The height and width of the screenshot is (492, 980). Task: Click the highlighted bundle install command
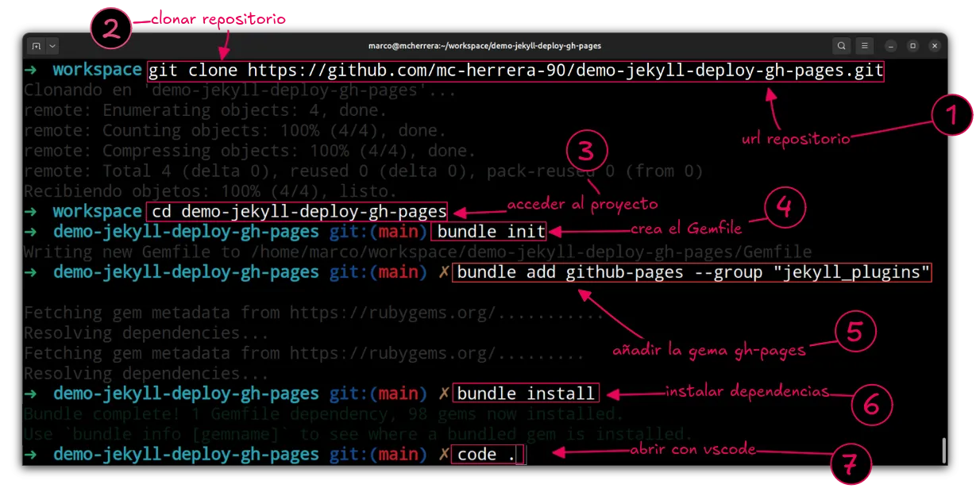coord(526,394)
